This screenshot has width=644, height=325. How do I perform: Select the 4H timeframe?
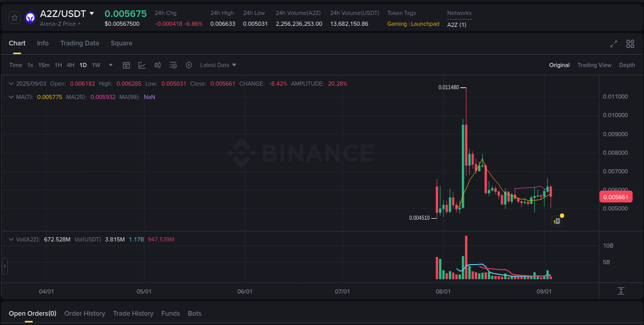pos(71,65)
